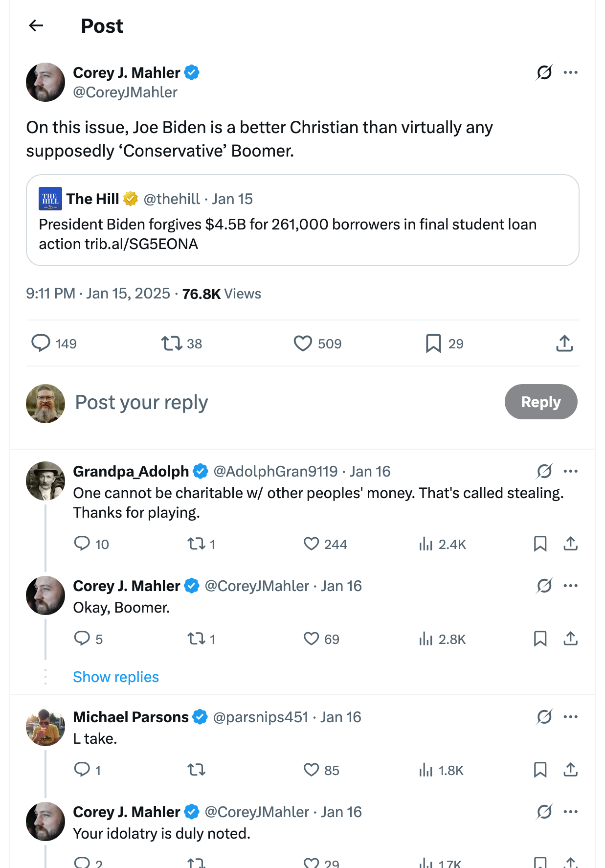Open @parsnips451 profile link

click(x=261, y=717)
